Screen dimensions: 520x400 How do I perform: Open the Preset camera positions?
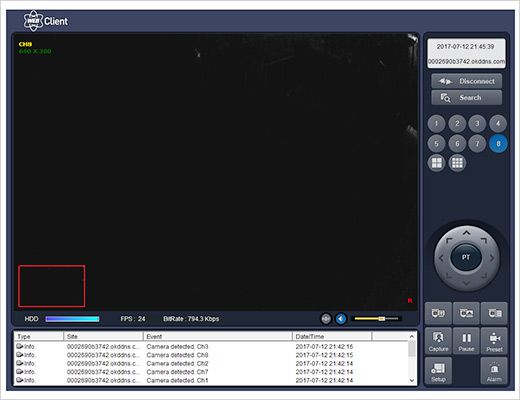click(494, 341)
